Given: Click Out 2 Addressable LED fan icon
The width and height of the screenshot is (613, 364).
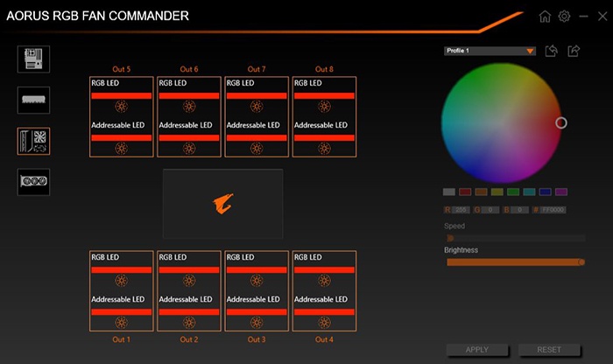Looking at the screenshot, I should click(x=189, y=323).
